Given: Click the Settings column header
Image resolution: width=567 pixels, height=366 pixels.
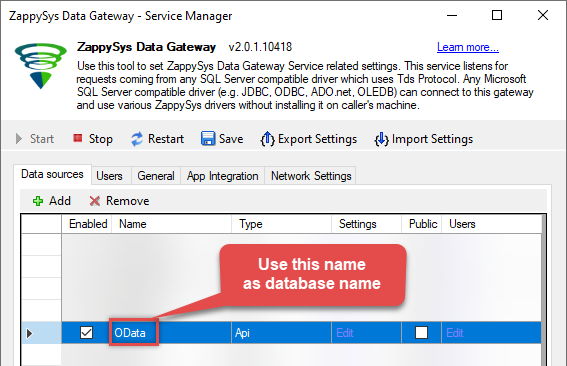Looking at the screenshot, I should click(367, 224).
